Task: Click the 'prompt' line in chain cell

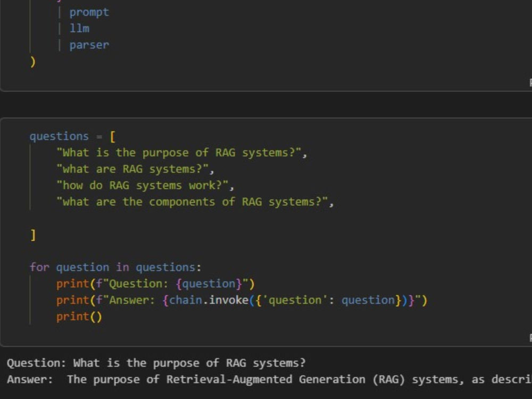Action: pos(89,13)
